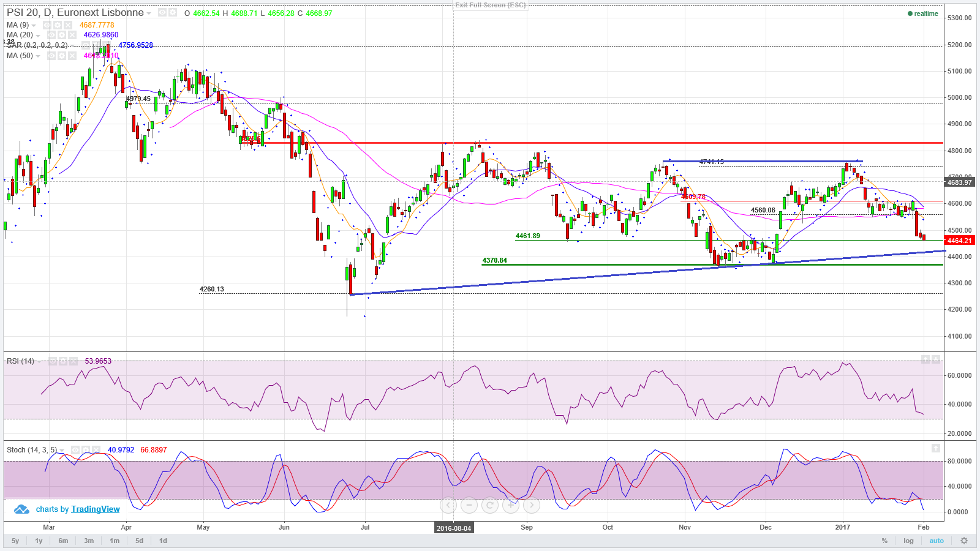
Task: Select the 3m time range
Action: (89, 541)
